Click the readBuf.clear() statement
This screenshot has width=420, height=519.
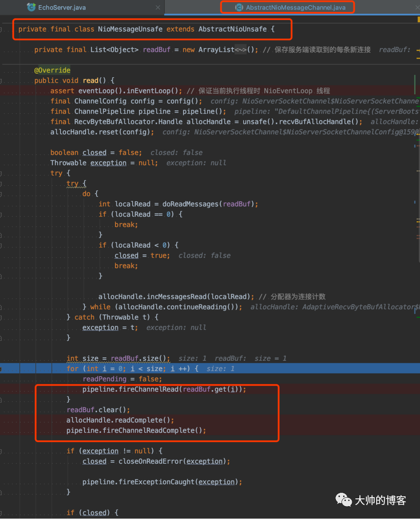tap(98, 410)
